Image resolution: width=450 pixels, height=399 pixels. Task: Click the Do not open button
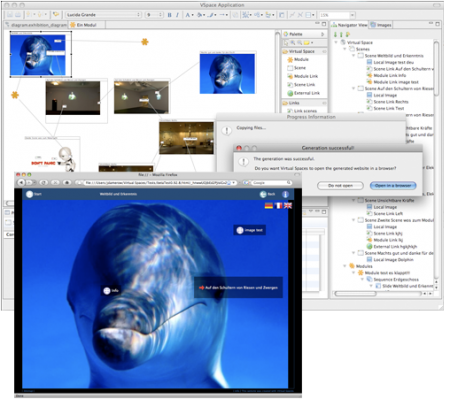click(x=340, y=186)
